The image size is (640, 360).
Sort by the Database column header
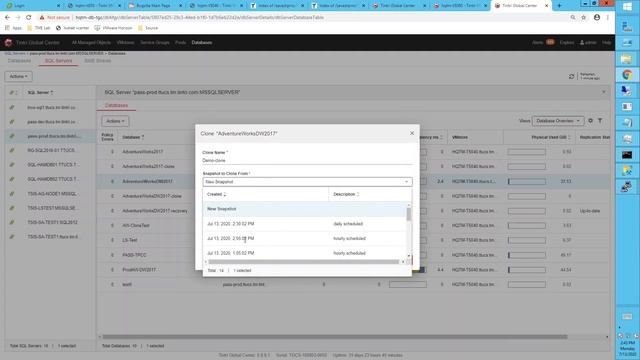133,137
